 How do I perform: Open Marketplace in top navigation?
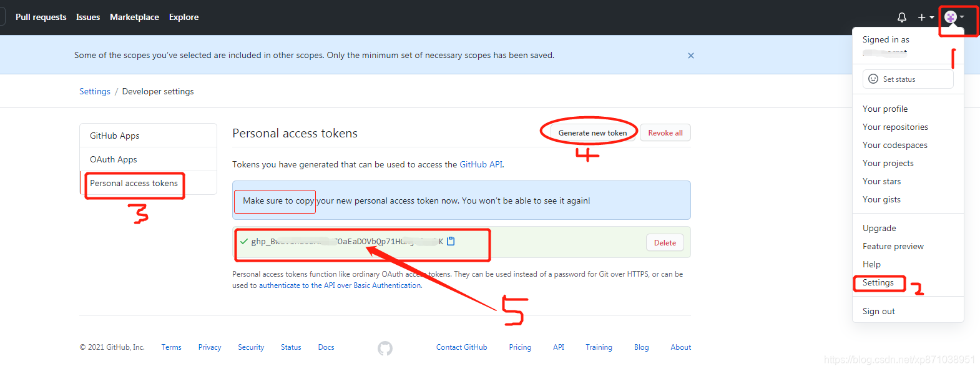[x=134, y=17]
